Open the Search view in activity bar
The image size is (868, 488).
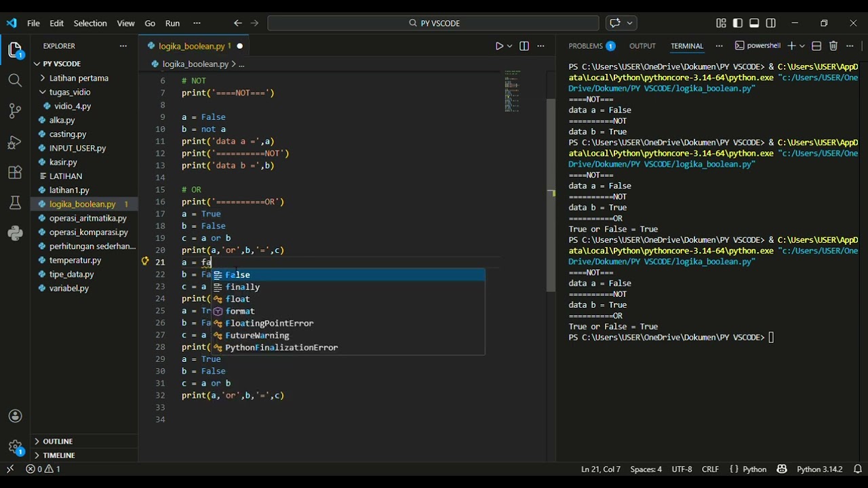[15, 81]
